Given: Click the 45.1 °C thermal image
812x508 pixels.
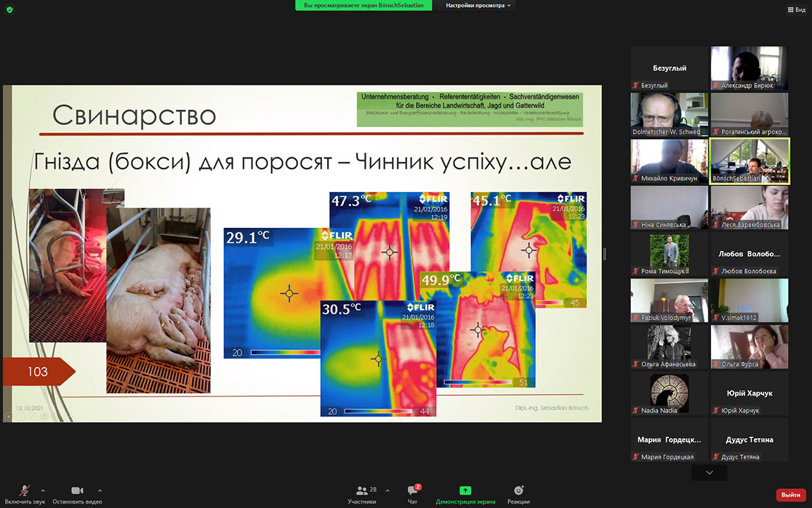Looking at the screenshot, I should click(x=529, y=250).
